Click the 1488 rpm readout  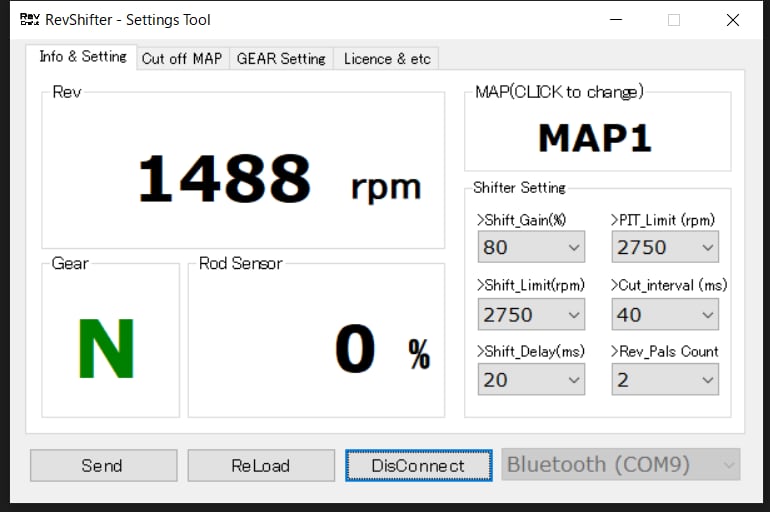[279, 179]
